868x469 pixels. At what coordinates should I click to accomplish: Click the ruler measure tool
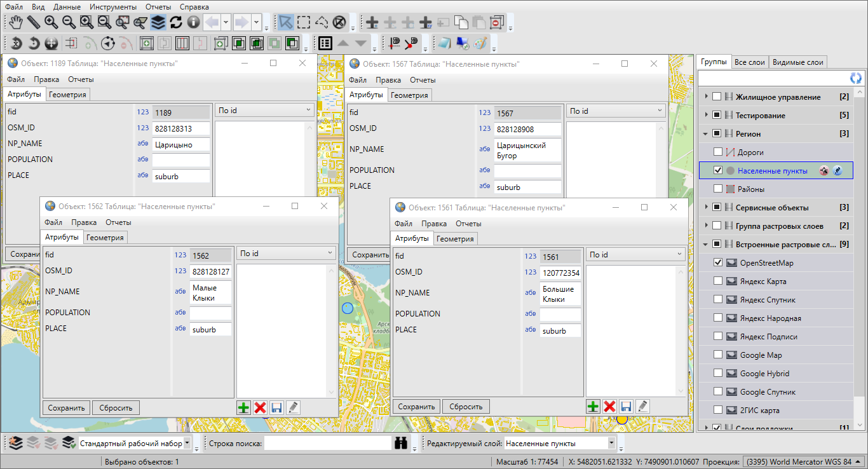33,23
